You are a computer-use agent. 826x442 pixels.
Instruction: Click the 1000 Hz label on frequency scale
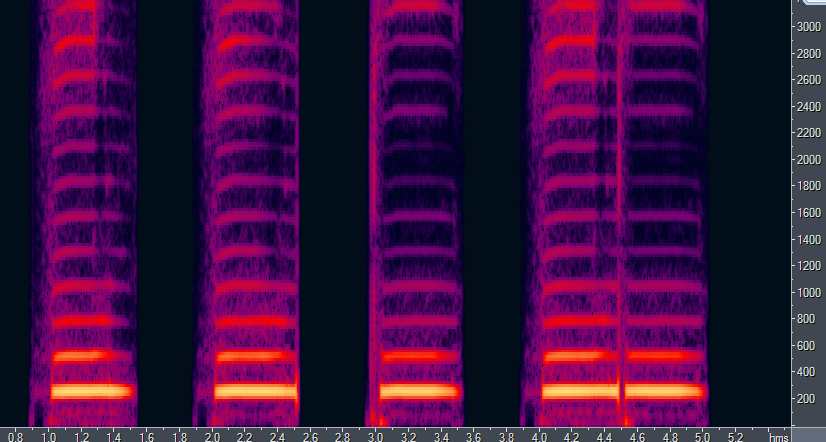809,293
